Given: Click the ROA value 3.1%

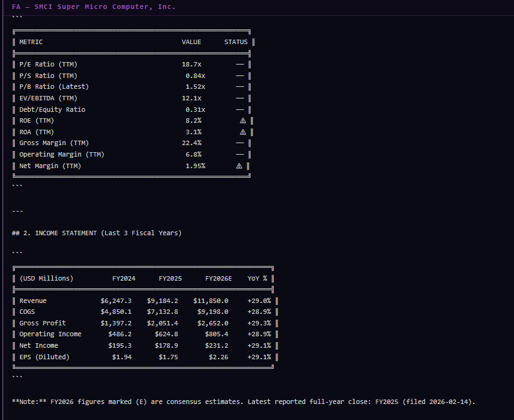Looking at the screenshot, I should coord(194,132).
